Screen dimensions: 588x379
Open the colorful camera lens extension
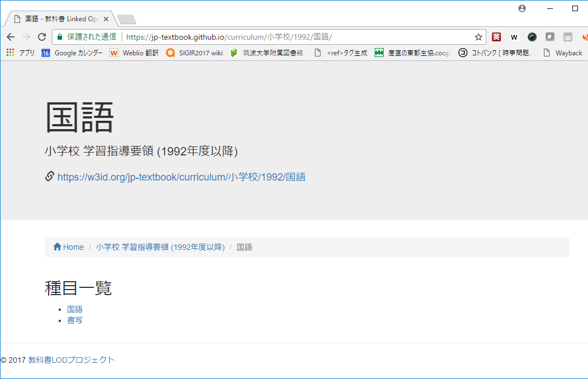tap(532, 36)
